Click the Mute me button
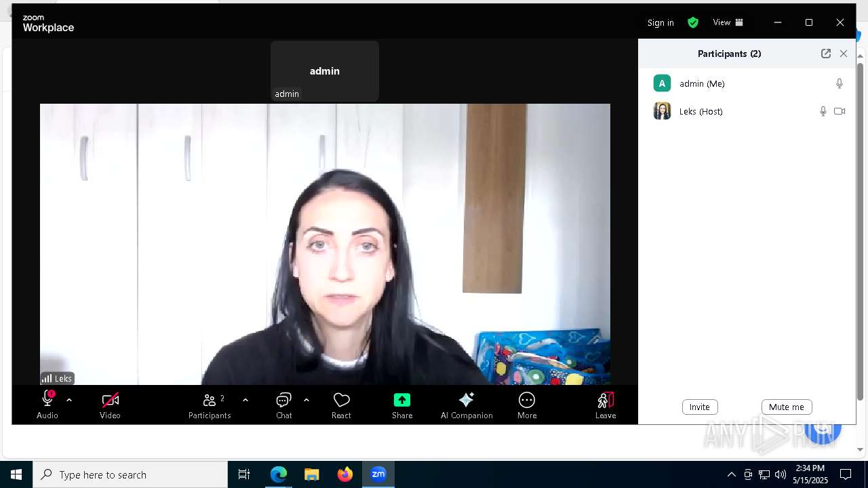The width and height of the screenshot is (868, 488). point(787,407)
